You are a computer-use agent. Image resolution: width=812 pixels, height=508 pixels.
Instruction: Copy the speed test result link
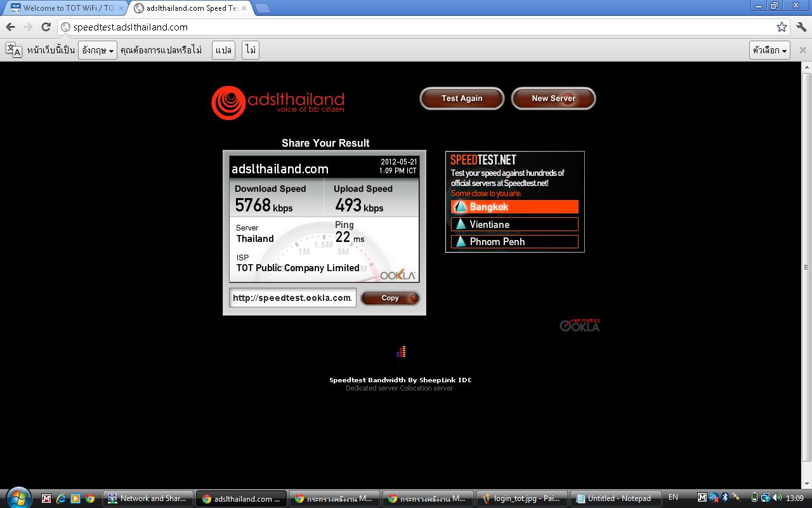(390, 298)
